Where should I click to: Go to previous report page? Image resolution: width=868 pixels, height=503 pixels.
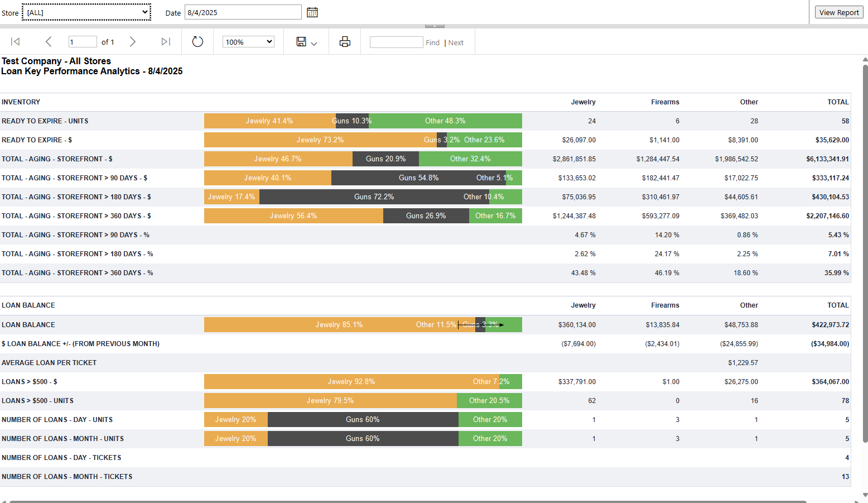pos(49,42)
